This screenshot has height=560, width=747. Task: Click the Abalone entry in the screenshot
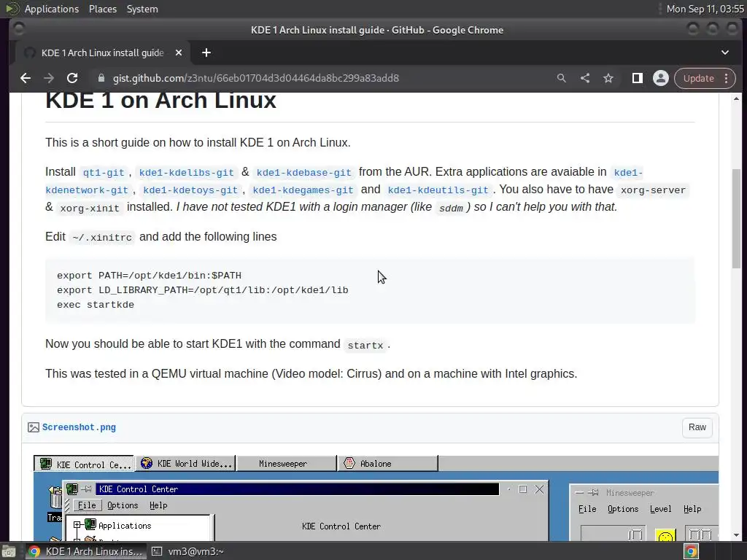387,463
